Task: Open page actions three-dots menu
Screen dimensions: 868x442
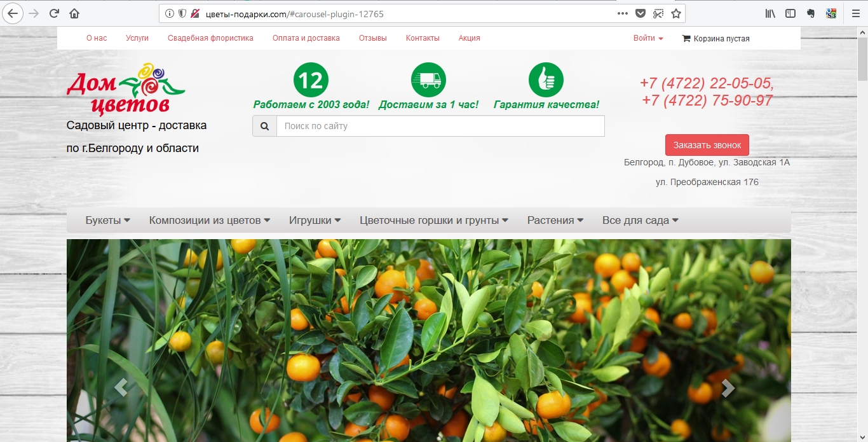Action: 623,13
